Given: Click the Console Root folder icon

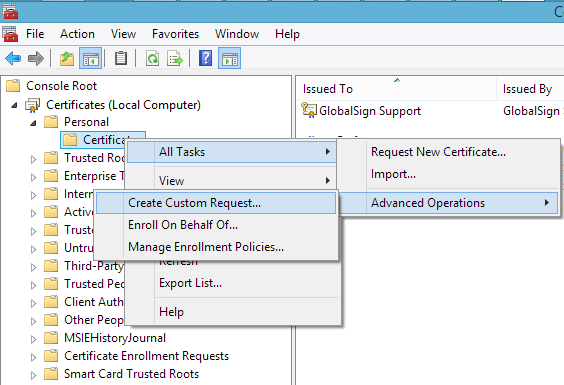Looking at the screenshot, I should [13, 86].
